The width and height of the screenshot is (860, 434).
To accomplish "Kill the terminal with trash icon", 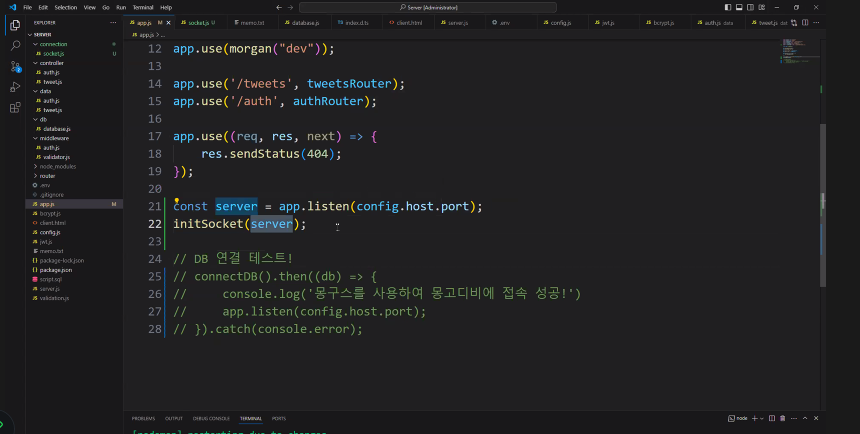I will (x=783, y=418).
